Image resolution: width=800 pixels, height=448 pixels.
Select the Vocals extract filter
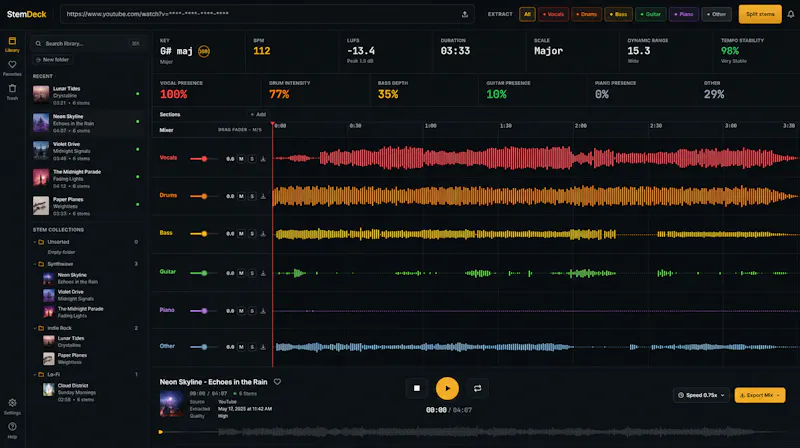point(553,14)
